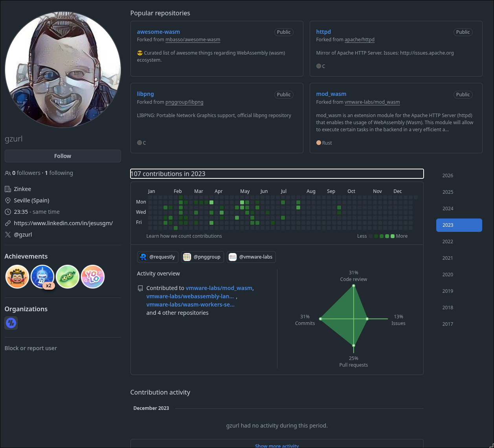
Task: Open the LinkedIn profile link
Action: (x=63, y=223)
